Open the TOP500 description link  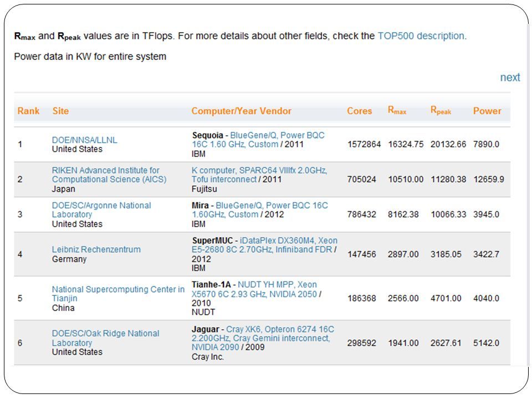click(422, 36)
